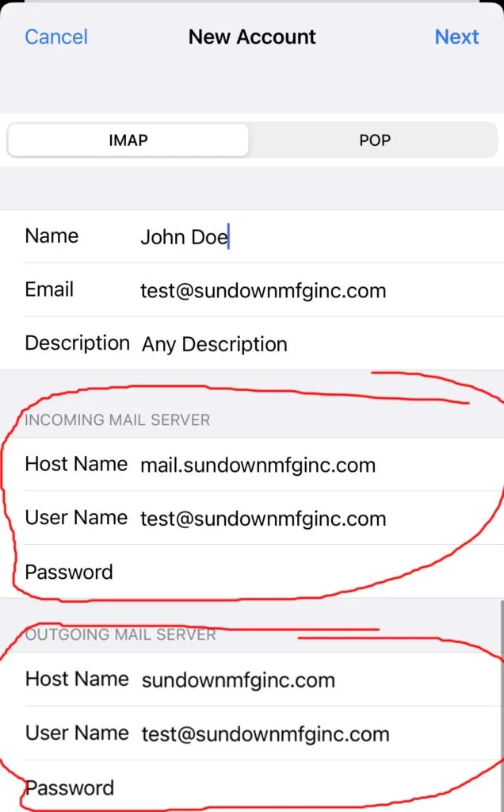
Task: Tap Cancel to dismiss New Account
Action: pyautogui.click(x=56, y=36)
